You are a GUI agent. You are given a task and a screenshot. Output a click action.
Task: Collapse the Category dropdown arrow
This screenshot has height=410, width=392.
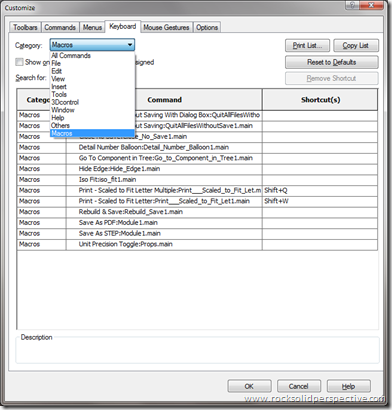130,45
